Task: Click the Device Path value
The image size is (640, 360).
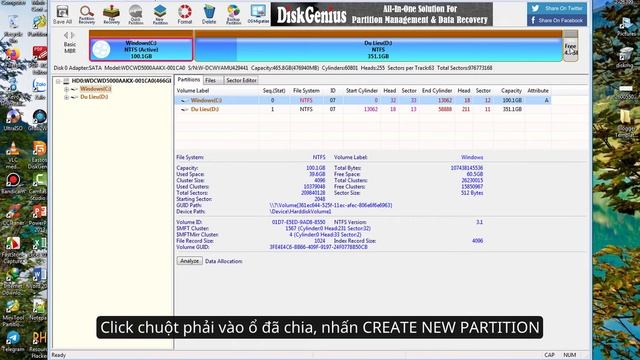Action: click(300, 211)
